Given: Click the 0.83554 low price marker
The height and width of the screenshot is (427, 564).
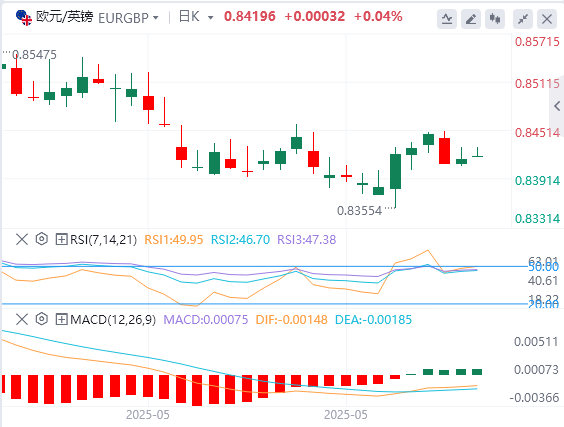Looking at the screenshot, I should tap(359, 211).
